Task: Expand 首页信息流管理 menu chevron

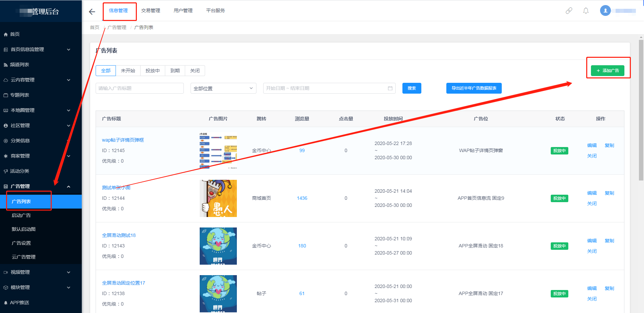Action: tap(69, 49)
